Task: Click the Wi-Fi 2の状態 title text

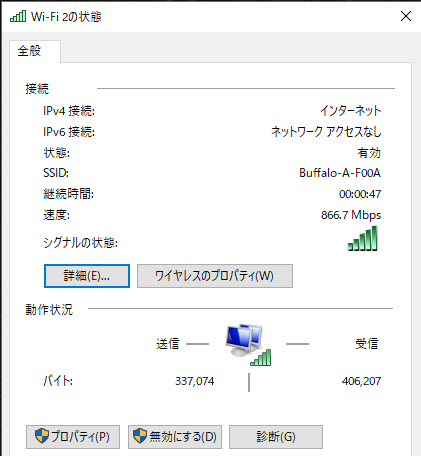Action: [x=66, y=17]
